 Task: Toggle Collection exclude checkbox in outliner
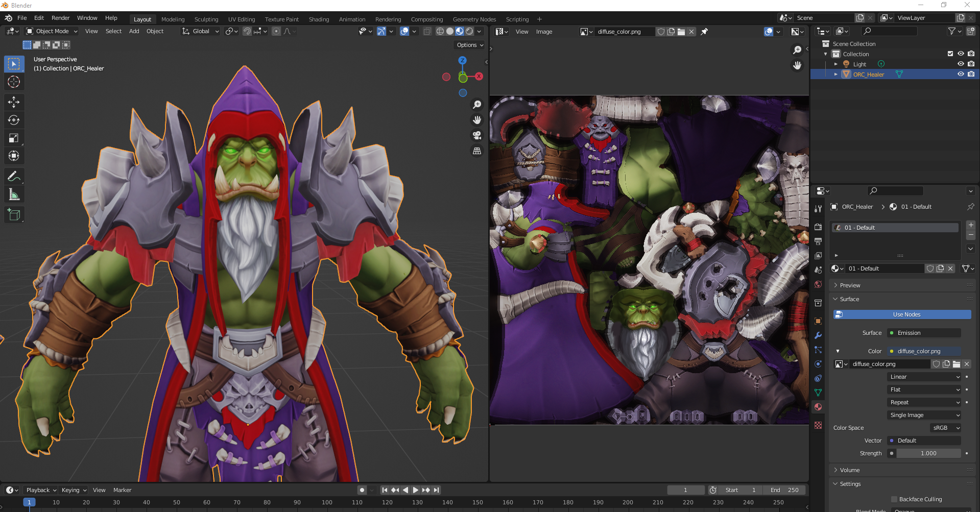click(x=950, y=54)
